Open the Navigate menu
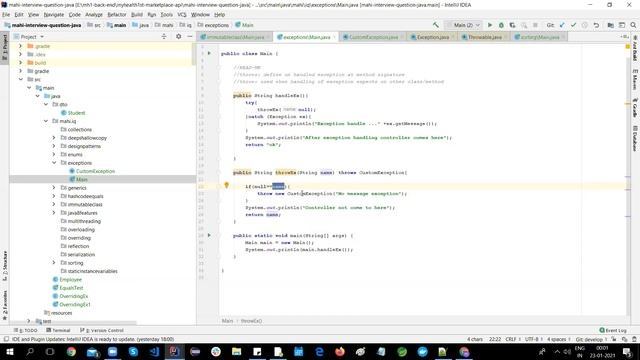Image resolution: width=640 pixels, height=360 pixels. pyautogui.click(x=54, y=14)
